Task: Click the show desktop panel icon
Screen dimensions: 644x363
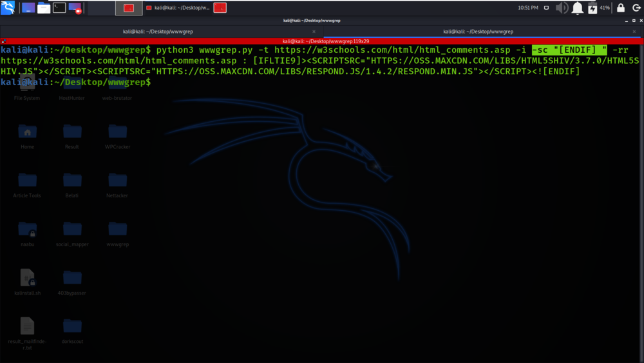Action: point(28,8)
